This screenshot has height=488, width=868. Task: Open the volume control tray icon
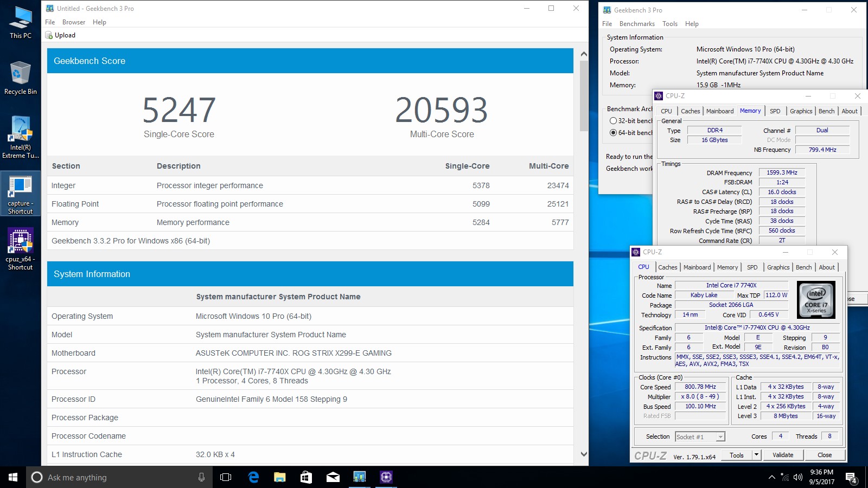tap(798, 477)
